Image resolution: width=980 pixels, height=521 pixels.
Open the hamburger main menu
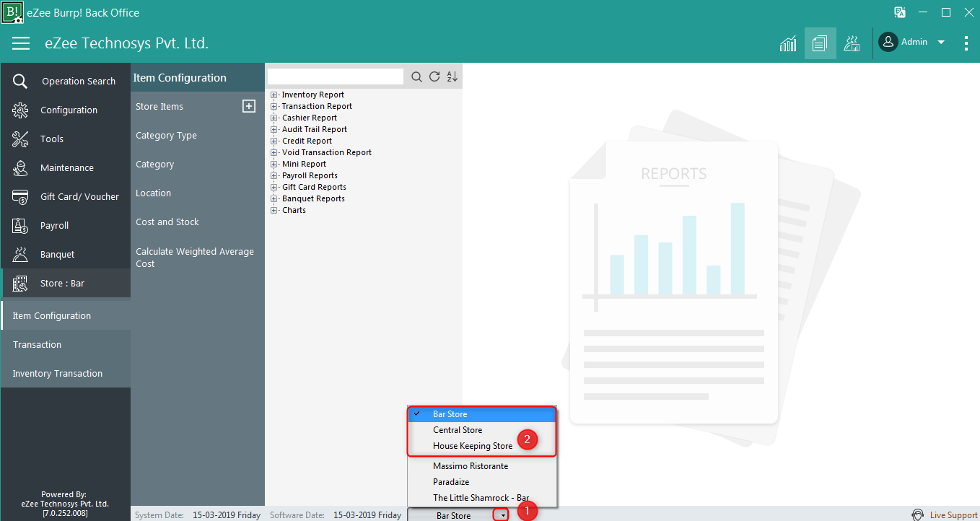21,43
